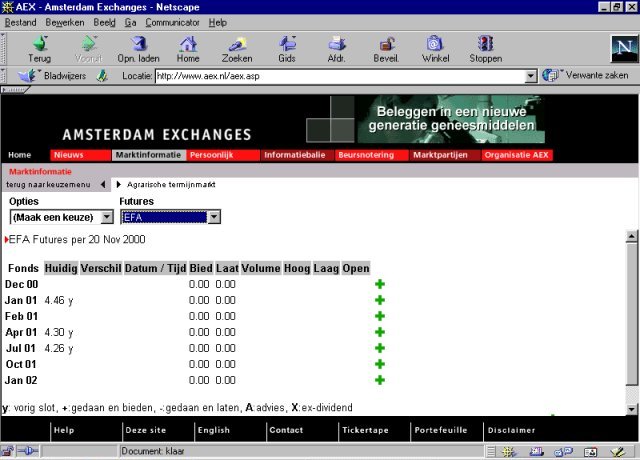Screen dimensions: 640x460
Task: Click the English link in footer
Action: (213, 430)
